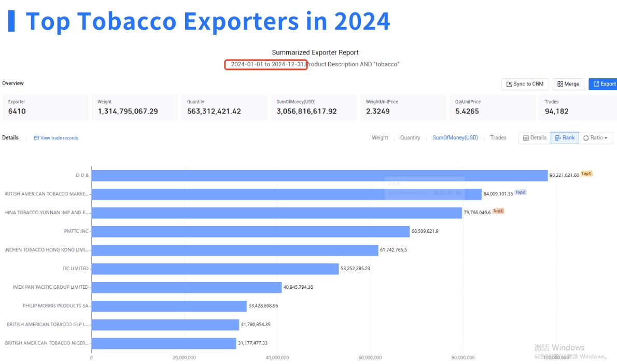Click the SumOfMoney total 3,056,816,617.92

306,111
